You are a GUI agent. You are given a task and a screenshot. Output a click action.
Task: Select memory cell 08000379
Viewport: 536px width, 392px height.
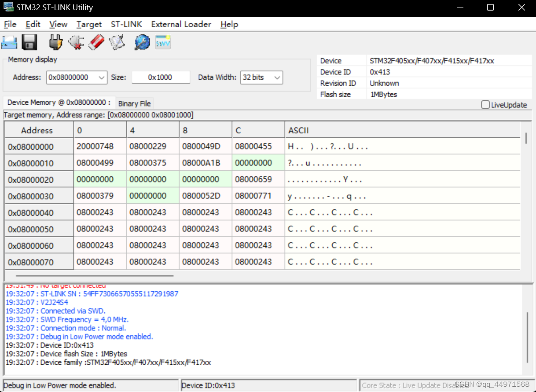point(100,196)
